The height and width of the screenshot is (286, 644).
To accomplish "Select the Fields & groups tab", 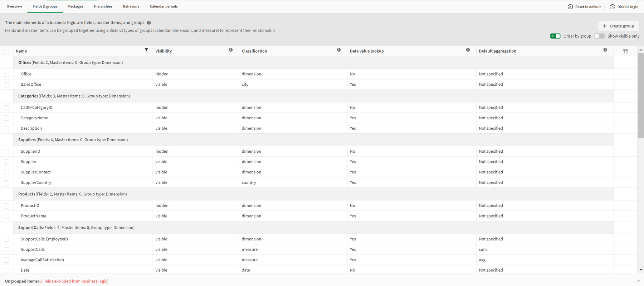I will pos(45,6).
